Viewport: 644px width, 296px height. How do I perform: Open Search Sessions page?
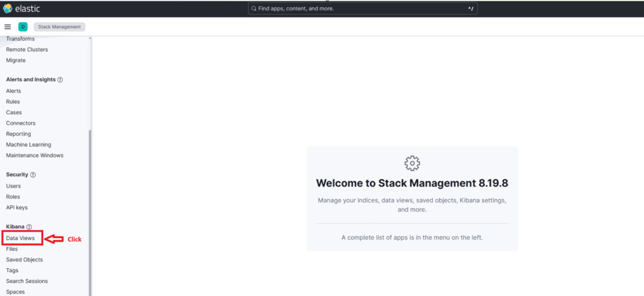26,281
